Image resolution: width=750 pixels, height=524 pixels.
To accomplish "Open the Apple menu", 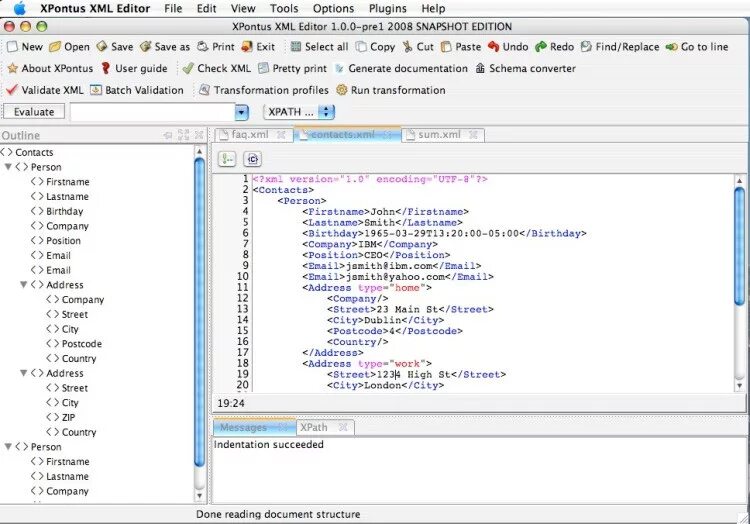I will point(20,9).
